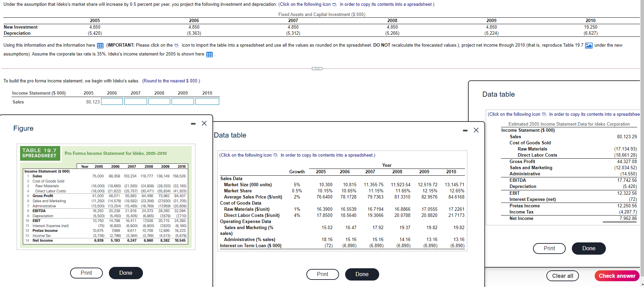Click the copy-to-spreadsheet icon in top instruction line
This screenshot has width=644, height=287.
point(334,4)
